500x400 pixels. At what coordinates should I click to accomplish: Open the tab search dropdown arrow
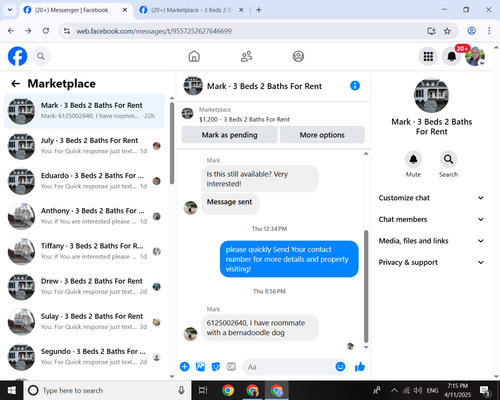(10, 10)
